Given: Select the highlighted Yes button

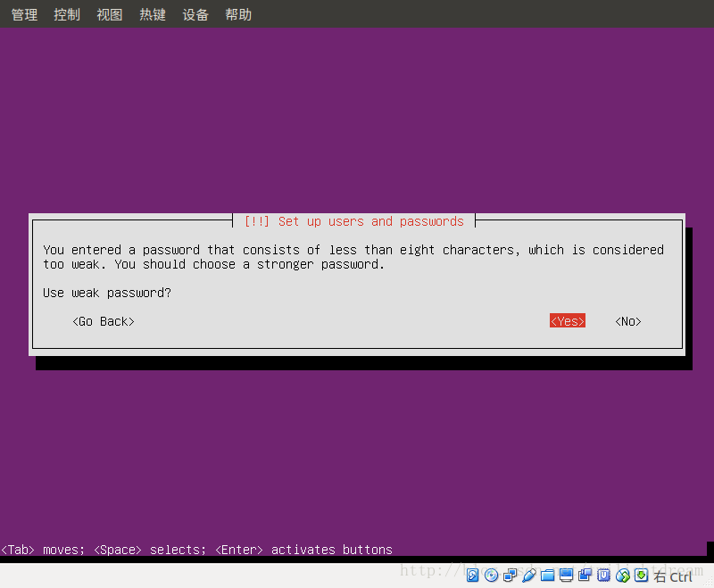Looking at the screenshot, I should coord(567,320).
